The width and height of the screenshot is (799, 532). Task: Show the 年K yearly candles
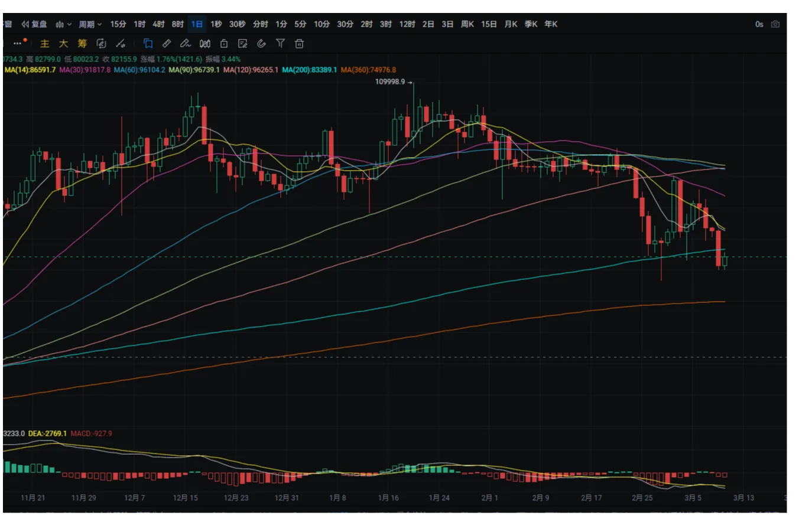click(x=551, y=24)
